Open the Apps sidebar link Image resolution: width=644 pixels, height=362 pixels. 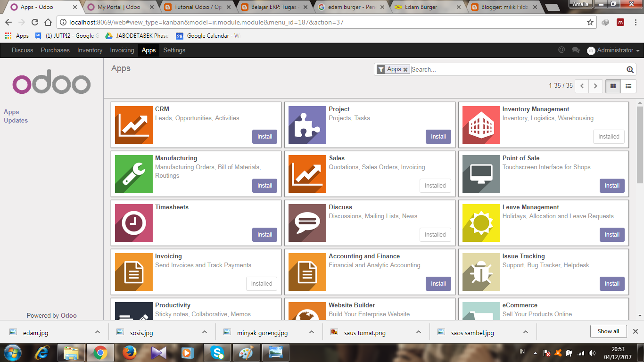click(11, 112)
